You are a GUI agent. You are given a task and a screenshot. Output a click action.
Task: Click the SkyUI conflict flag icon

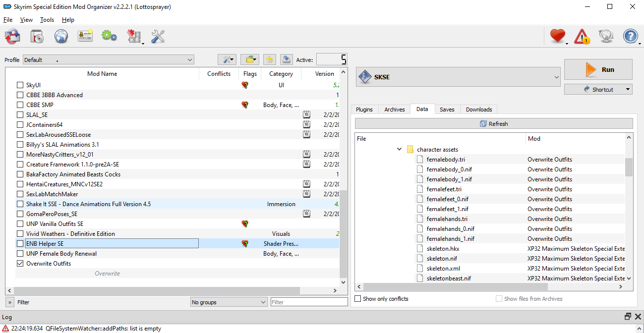pyautogui.click(x=245, y=85)
